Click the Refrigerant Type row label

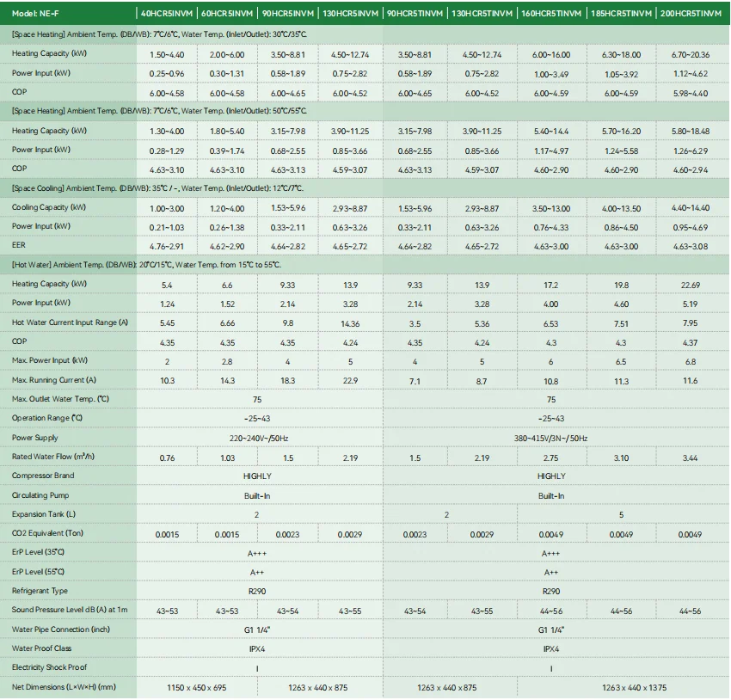40,591
